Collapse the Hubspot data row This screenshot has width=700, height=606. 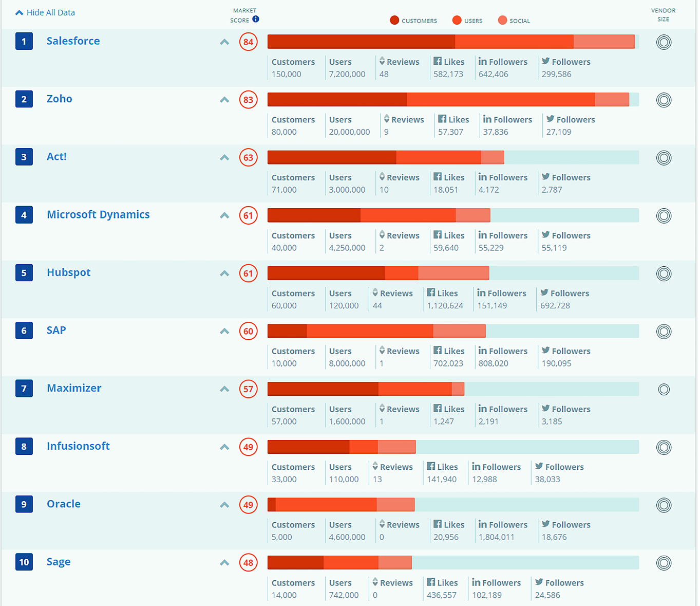tap(224, 273)
